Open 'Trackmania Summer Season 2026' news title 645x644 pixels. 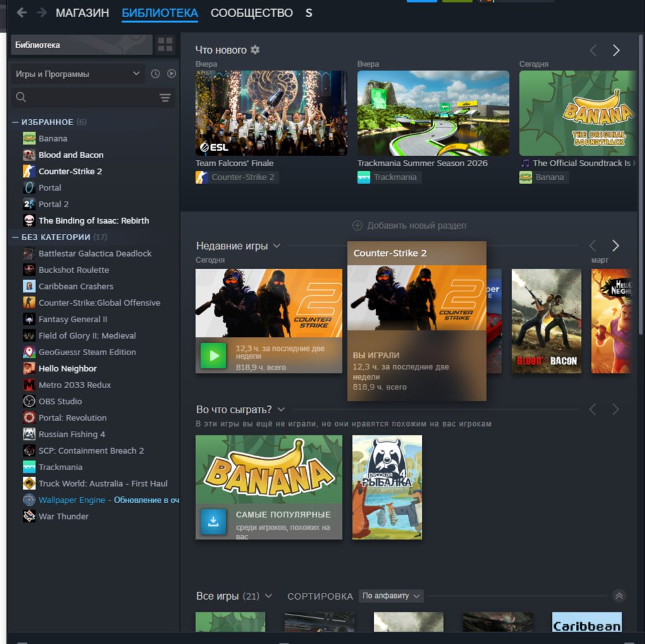[422, 163]
